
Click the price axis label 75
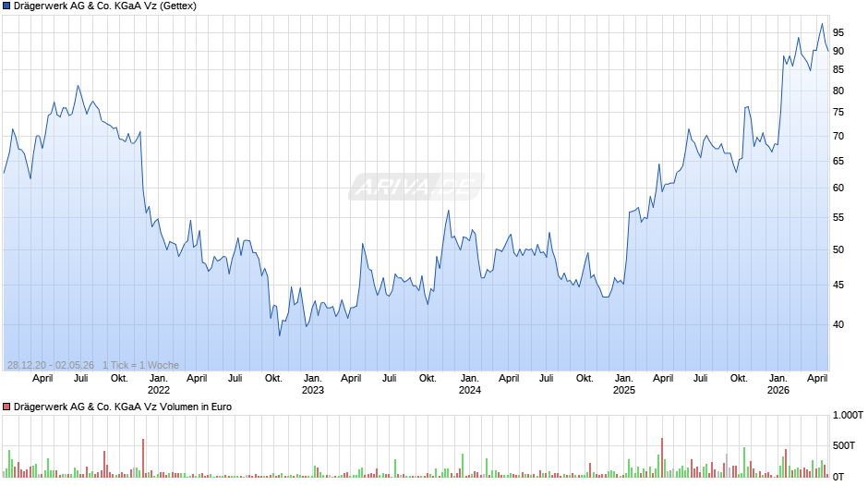point(838,113)
